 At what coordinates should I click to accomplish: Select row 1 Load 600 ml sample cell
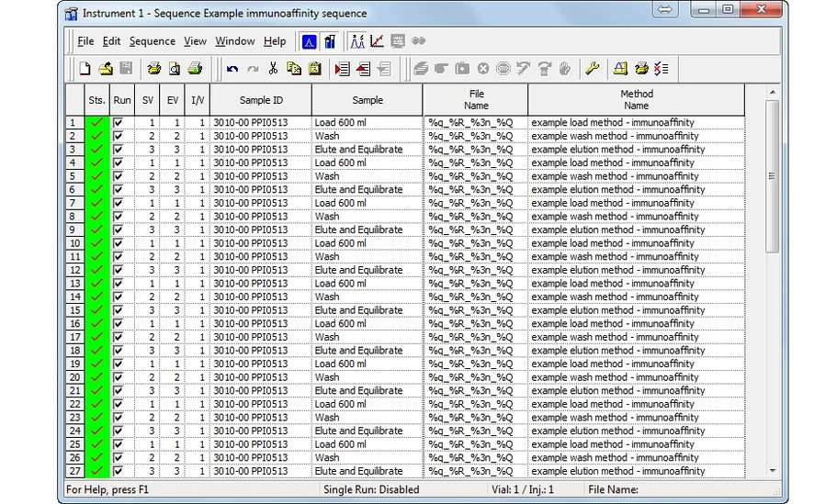coord(368,123)
